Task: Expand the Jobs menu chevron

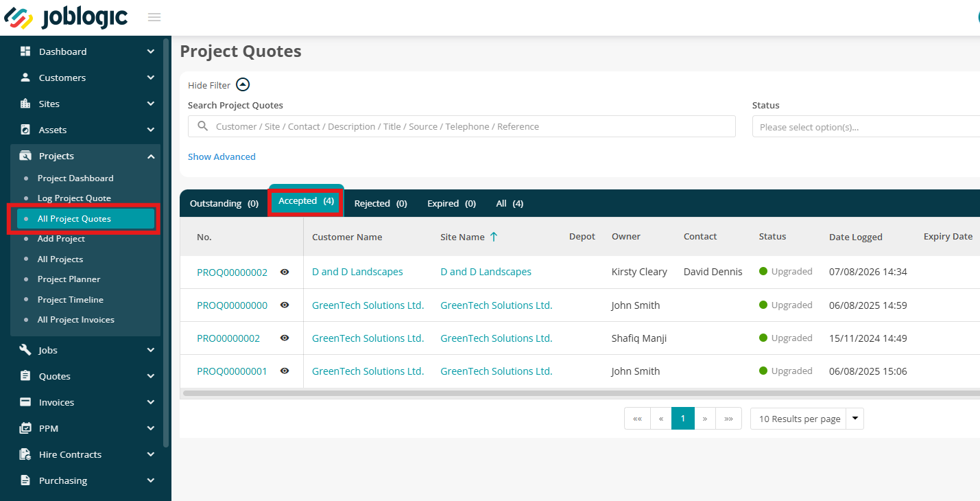Action: coord(151,350)
